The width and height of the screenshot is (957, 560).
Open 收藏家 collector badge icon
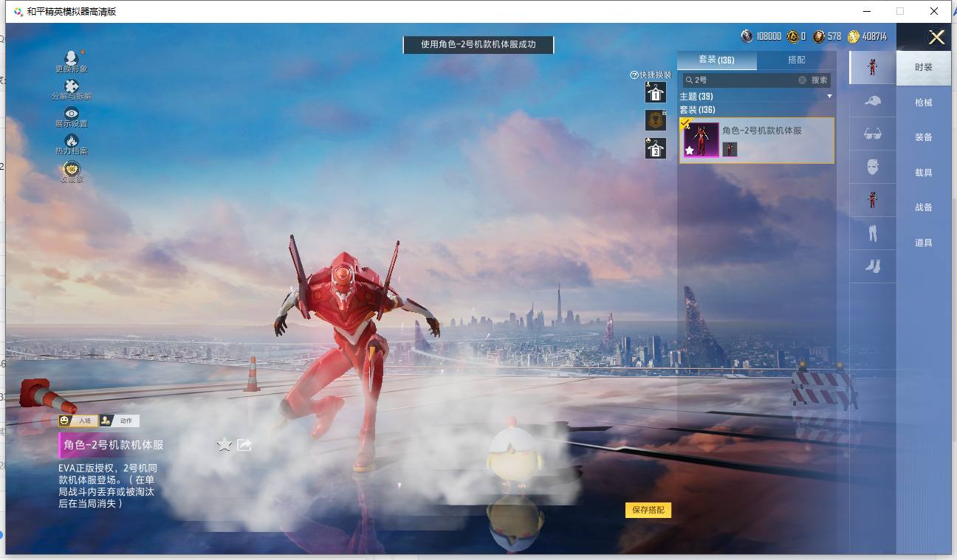click(72, 169)
